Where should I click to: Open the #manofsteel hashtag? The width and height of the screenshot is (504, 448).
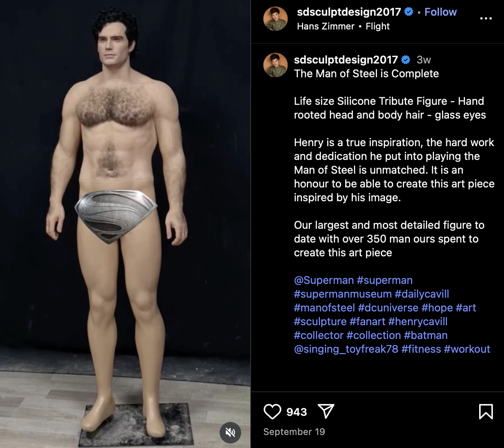324,308
